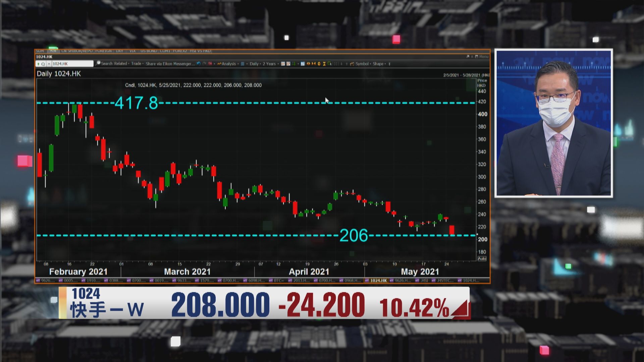Viewport: 644px width, 362px height.
Task: Open the Analysis tool icon
Action: click(219, 64)
